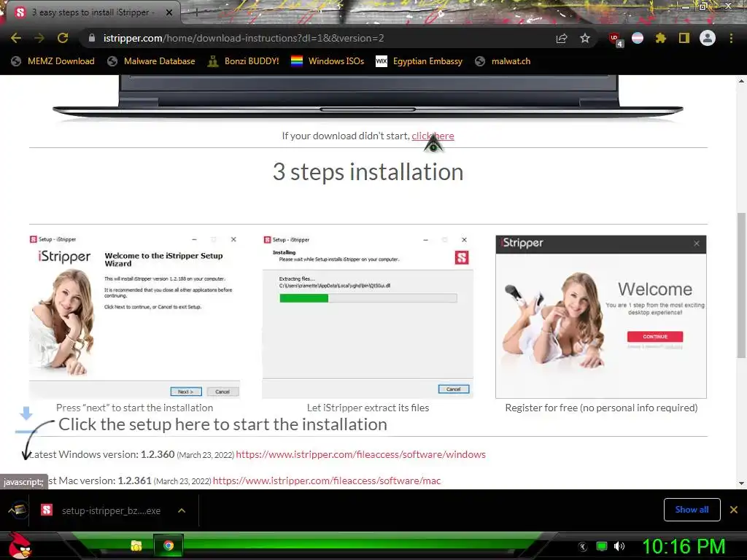Click the '3 steps installation' heading
747x560 pixels.
(368, 171)
